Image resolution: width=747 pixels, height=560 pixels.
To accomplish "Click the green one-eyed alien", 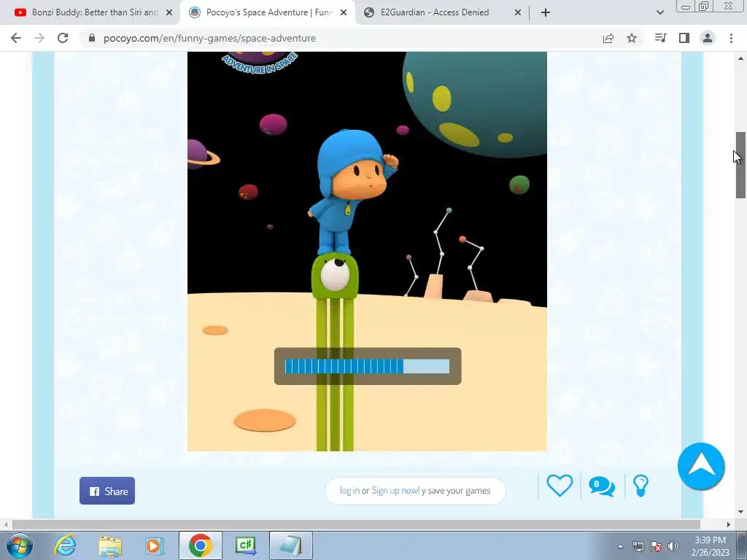I will 335,352.
